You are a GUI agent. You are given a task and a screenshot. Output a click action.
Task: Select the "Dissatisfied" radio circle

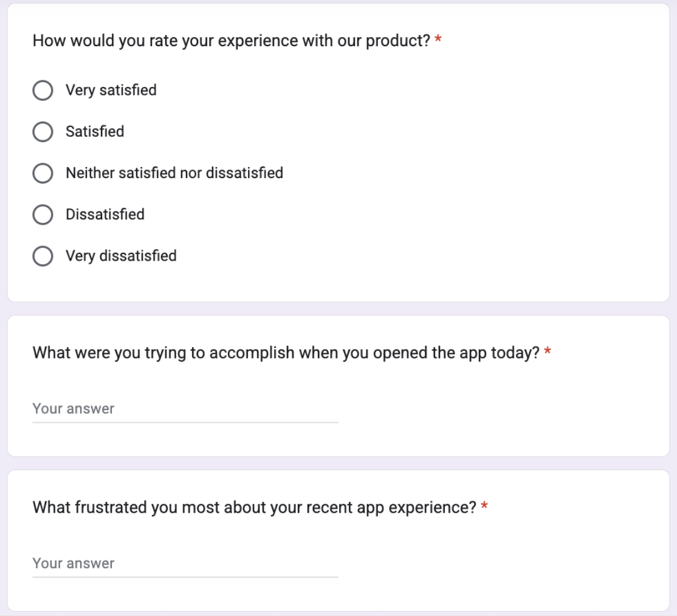(43, 214)
